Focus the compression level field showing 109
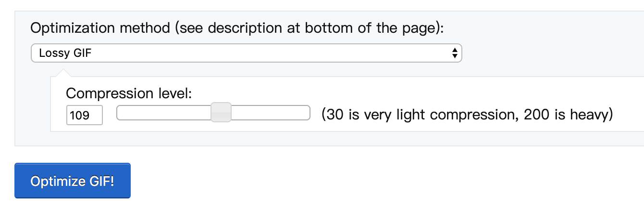 pos(84,115)
